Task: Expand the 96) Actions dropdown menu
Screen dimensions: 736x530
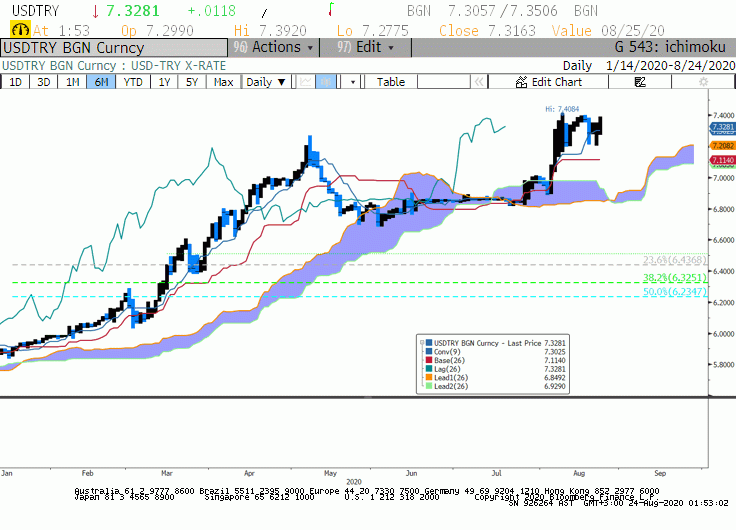Action: pos(274,47)
